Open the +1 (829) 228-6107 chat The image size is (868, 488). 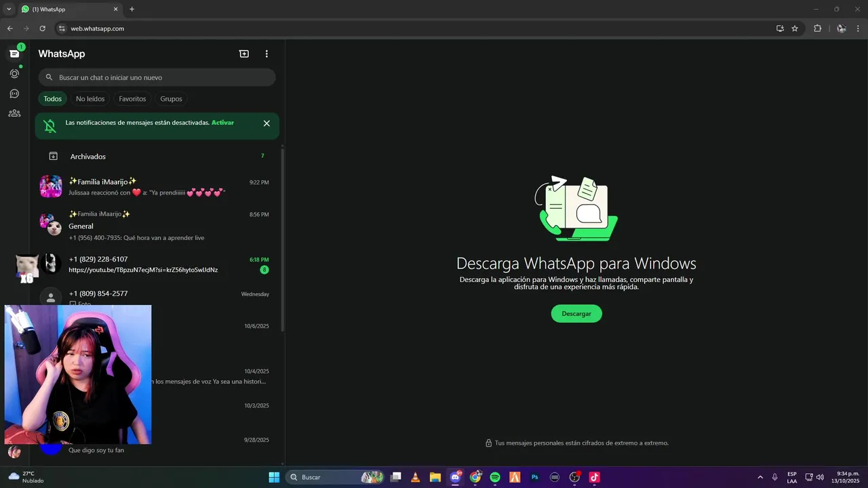[157, 264]
